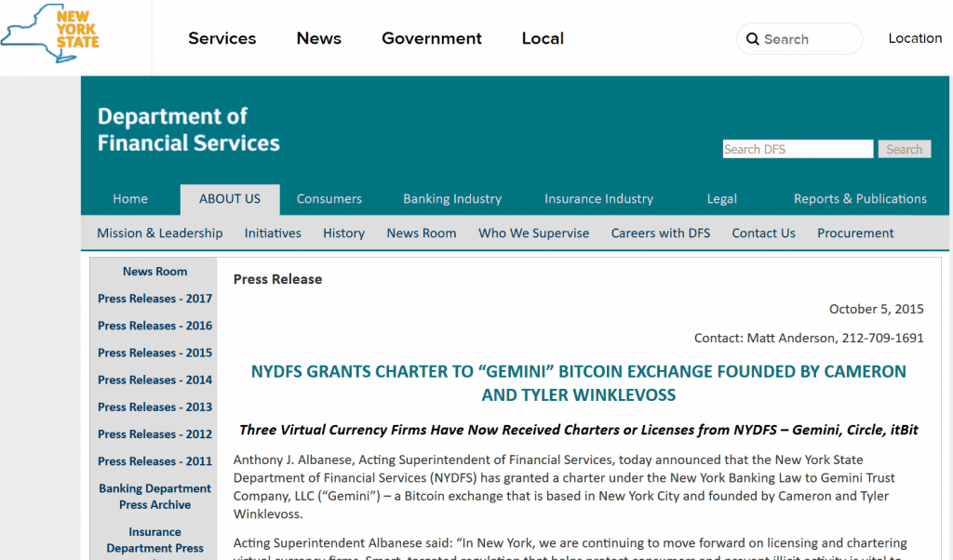Open the Local menu

(x=543, y=38)
